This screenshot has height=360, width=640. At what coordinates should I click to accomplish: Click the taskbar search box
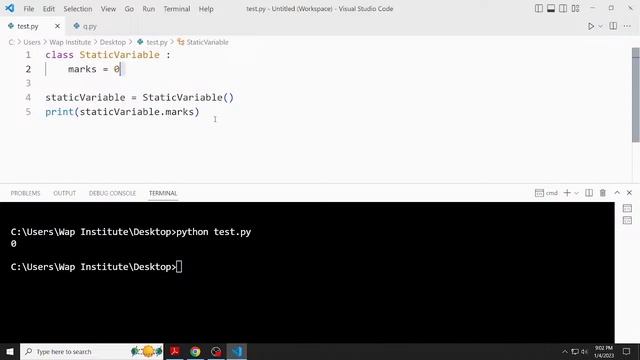[x=92, y=351]
